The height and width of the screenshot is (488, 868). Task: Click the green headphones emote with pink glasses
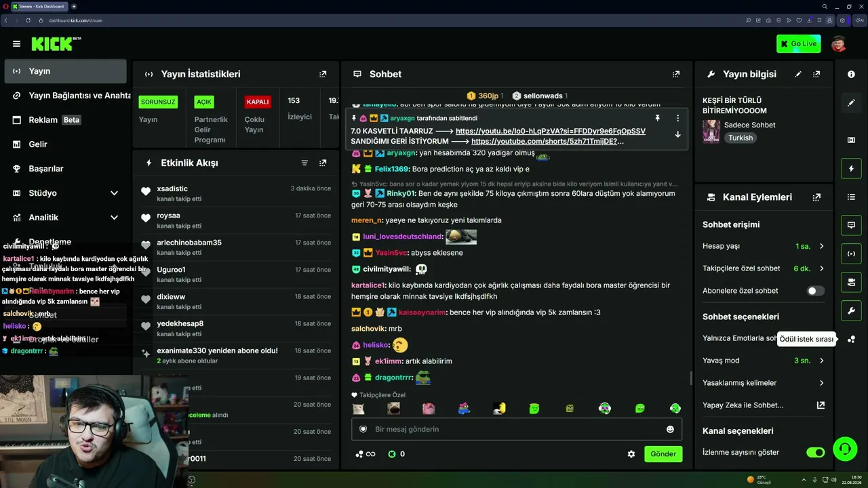[605, 408]
